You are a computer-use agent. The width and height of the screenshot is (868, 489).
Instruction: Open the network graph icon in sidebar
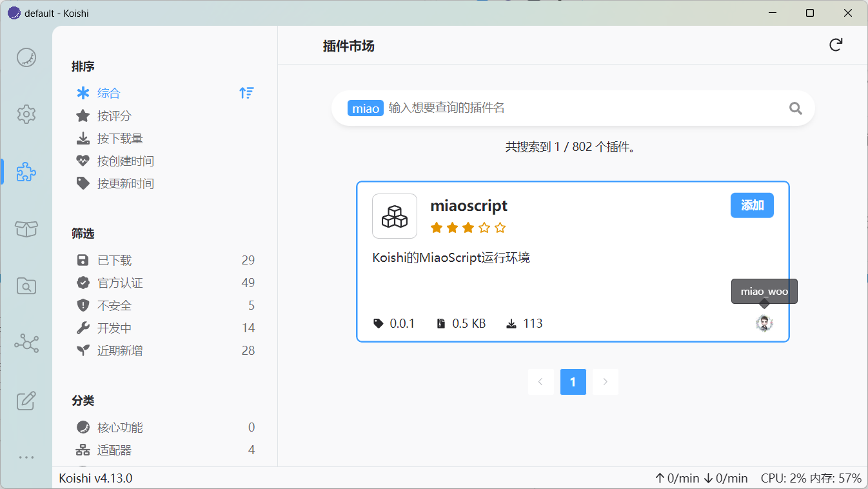pos(26,343)
